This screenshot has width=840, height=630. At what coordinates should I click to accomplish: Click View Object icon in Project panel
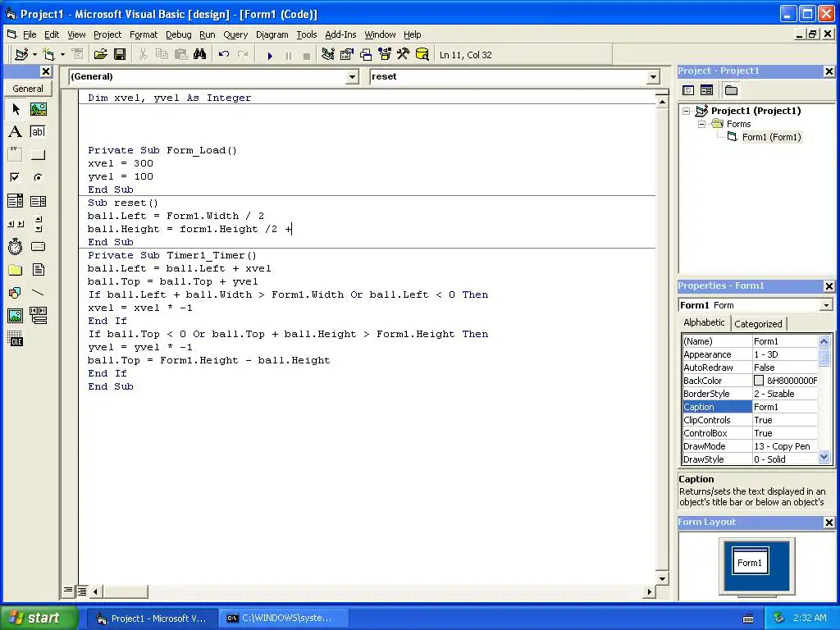(x=706, y=90)
